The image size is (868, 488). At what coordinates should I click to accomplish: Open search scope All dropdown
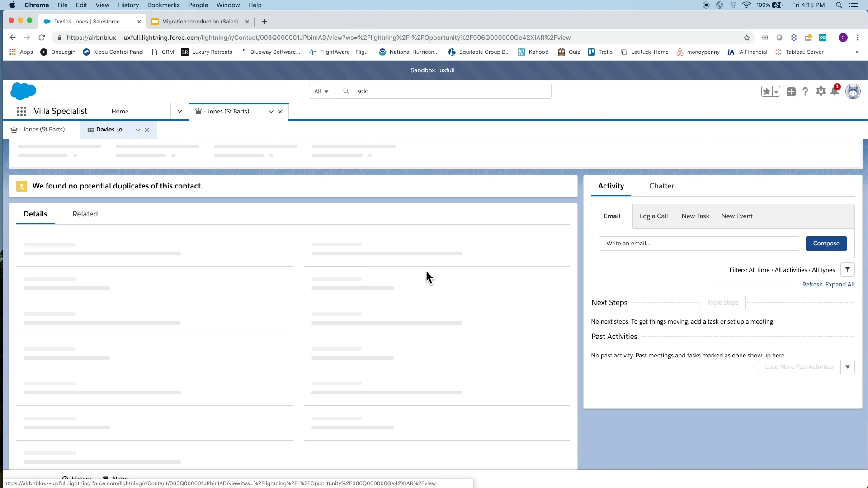321,91
